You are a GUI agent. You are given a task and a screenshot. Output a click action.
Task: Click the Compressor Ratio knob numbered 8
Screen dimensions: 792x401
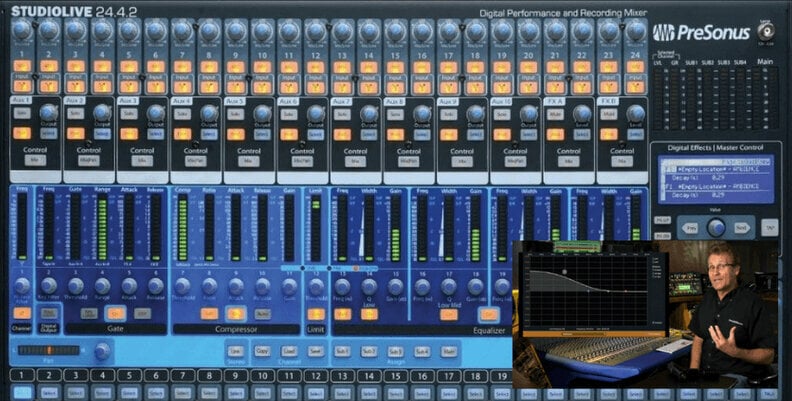pos(210,286)
